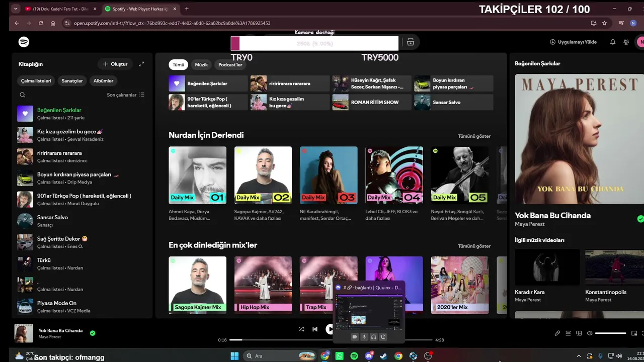Image resolution: width=644 pixels, height=362 pixels.
Task: Open the Daily Mix 05 cover
Action: pyautogui.click(x=460, y=175)
